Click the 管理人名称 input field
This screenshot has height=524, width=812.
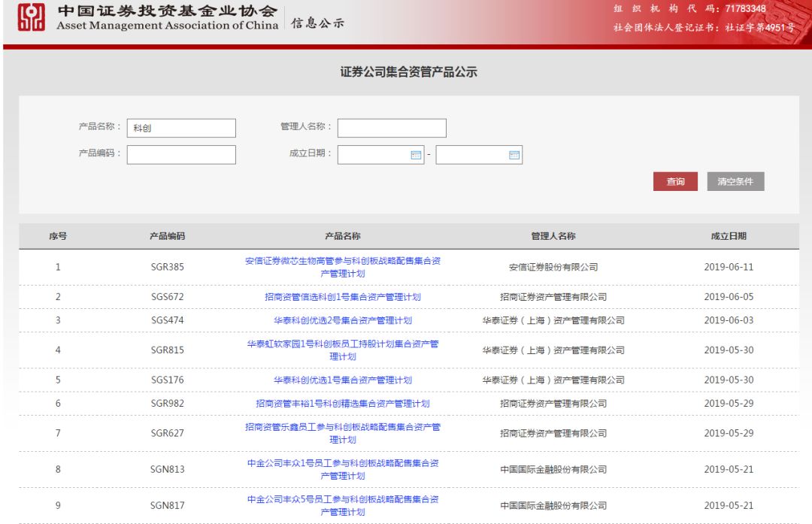point(391,127)
